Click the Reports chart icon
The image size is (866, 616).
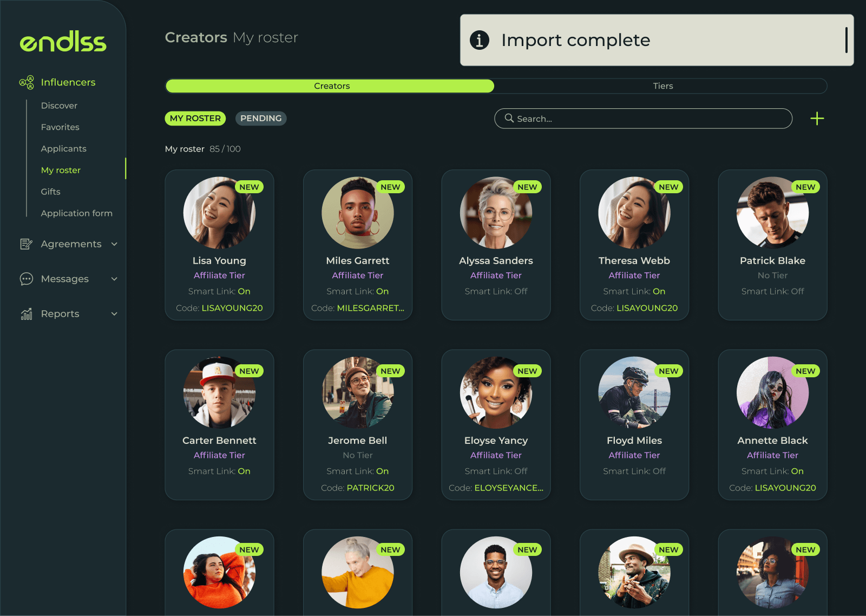pyautogui.click(x=26, y=314)
